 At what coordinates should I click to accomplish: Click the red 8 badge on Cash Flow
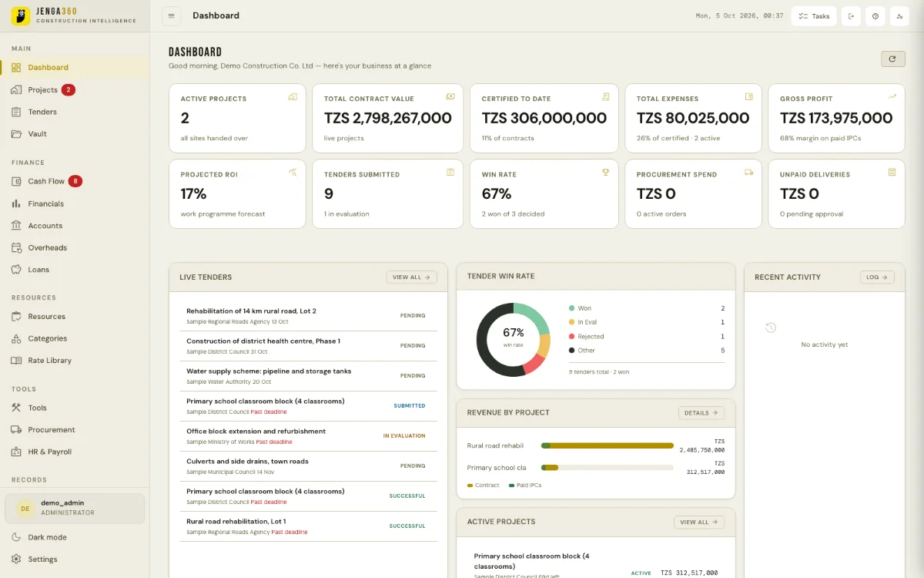click(75, 181)
